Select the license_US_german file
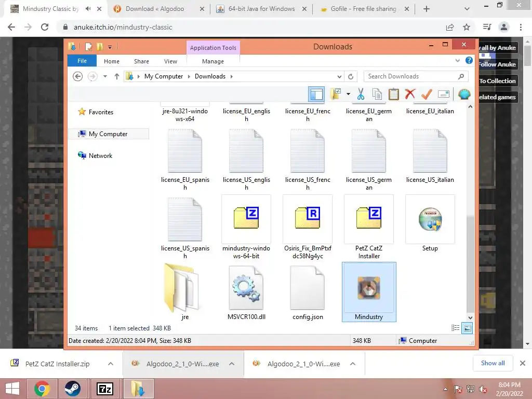532x399 pixels. (x=369, y=158)
